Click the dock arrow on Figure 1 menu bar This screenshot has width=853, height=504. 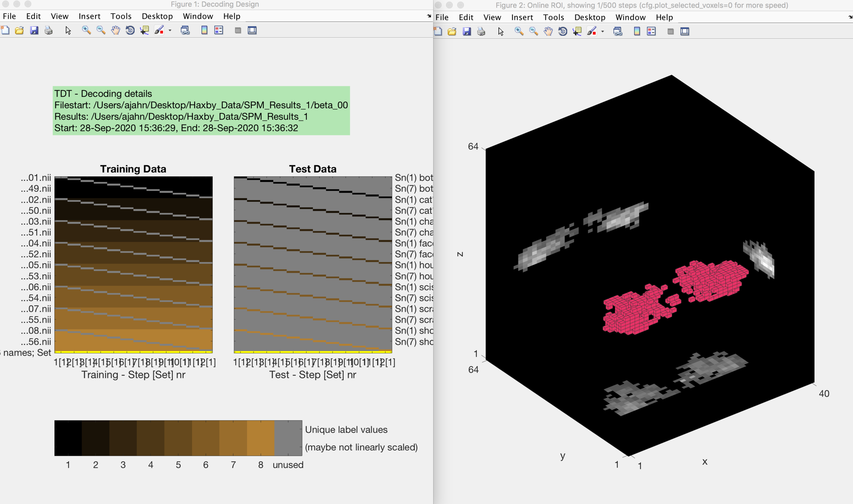click(x=429, y=16)
